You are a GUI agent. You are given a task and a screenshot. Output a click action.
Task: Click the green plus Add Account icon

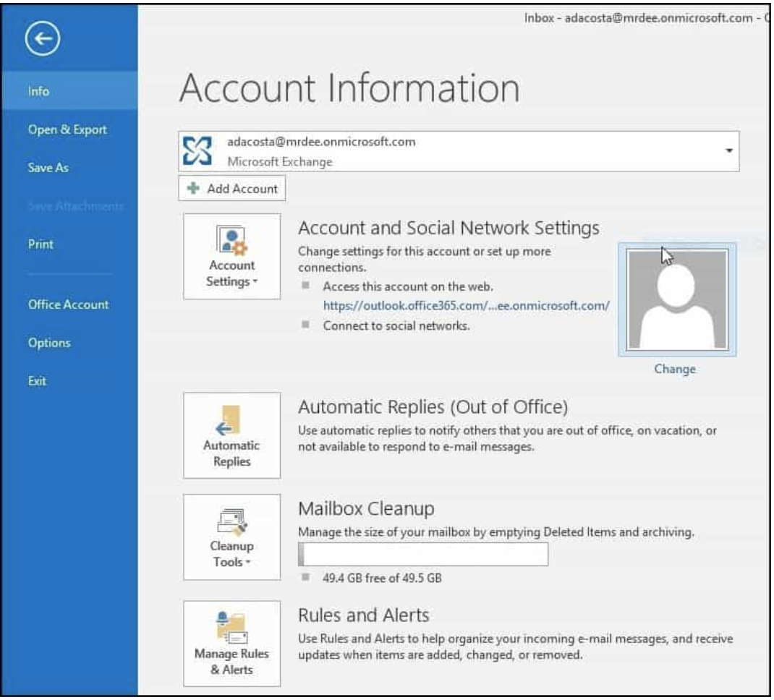point(193,189)
